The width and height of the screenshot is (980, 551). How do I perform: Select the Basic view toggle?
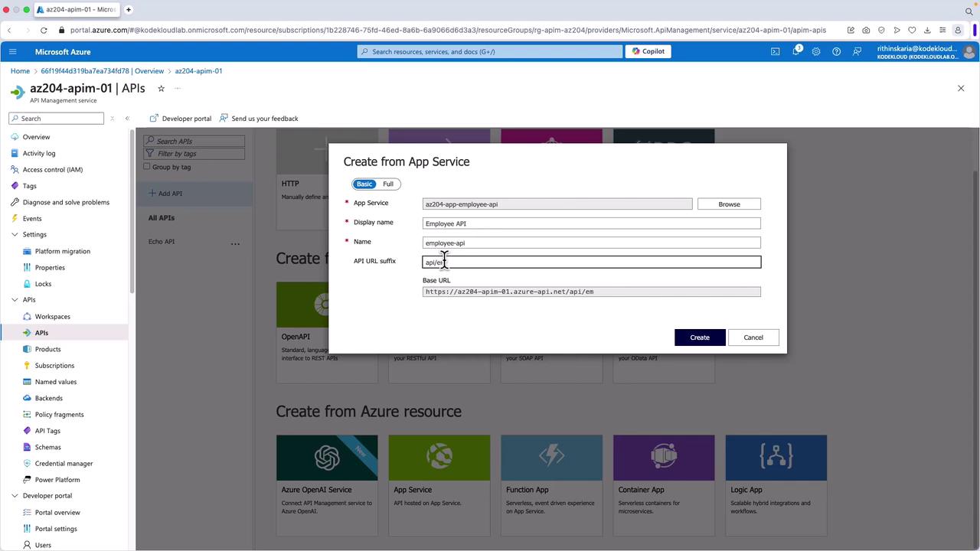point(364,184)
